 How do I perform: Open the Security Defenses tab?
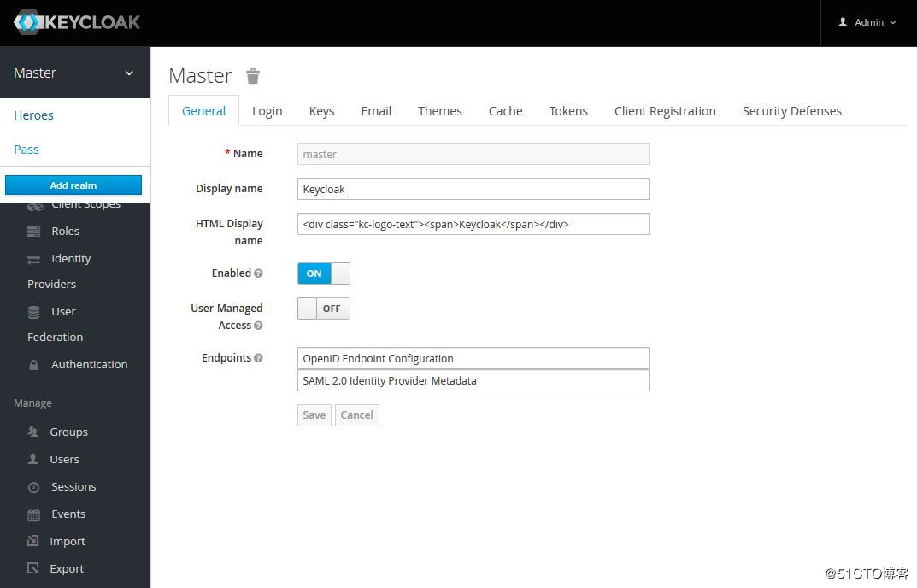tap(791, 111)
